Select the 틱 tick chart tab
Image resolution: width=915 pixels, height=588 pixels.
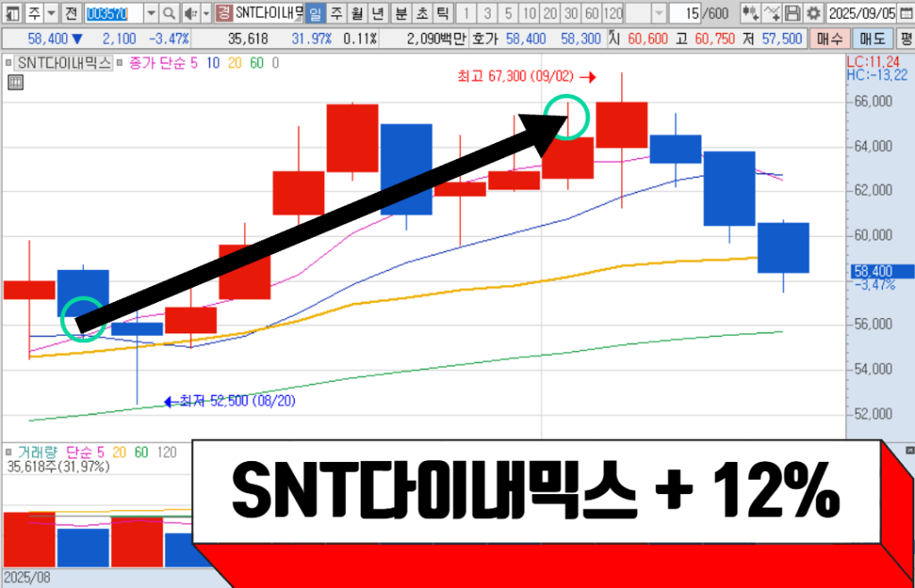point(443,13)
